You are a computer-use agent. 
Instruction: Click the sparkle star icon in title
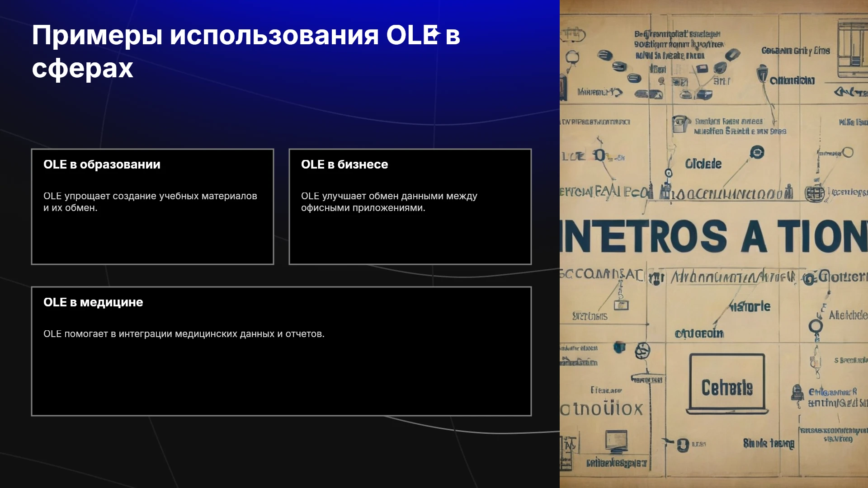(x=435, y=33)
